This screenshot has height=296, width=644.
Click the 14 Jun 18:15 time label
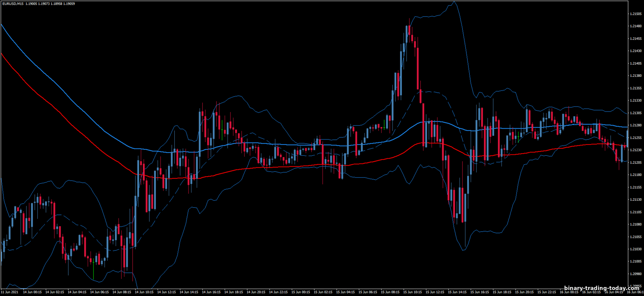point(234,292)
